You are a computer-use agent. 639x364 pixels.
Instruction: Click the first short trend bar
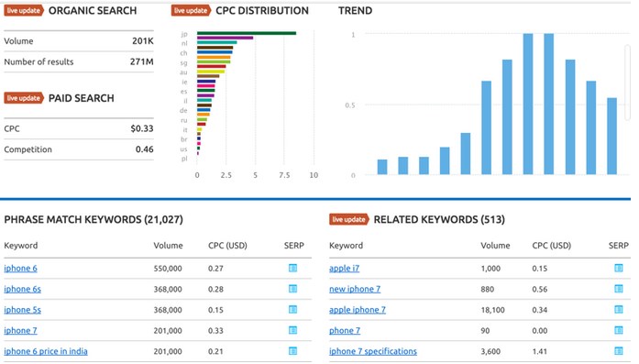coord(382,167)
